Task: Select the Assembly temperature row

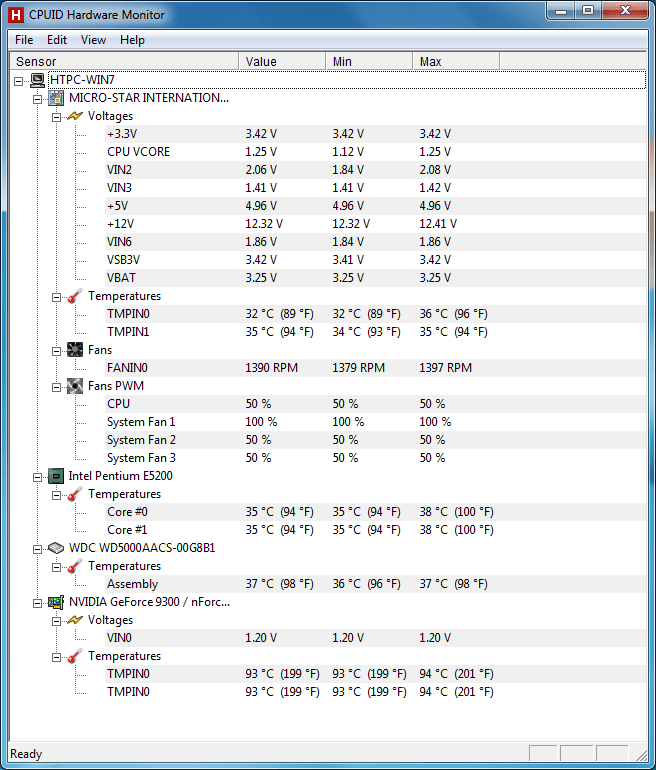Action: click(376, 584)
